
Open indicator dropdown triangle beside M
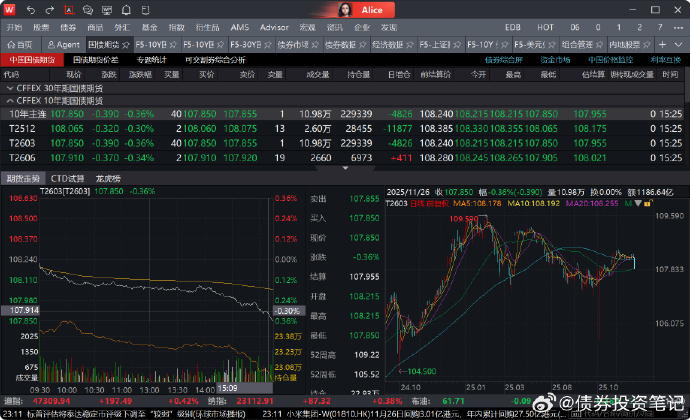tap(638, 203)
